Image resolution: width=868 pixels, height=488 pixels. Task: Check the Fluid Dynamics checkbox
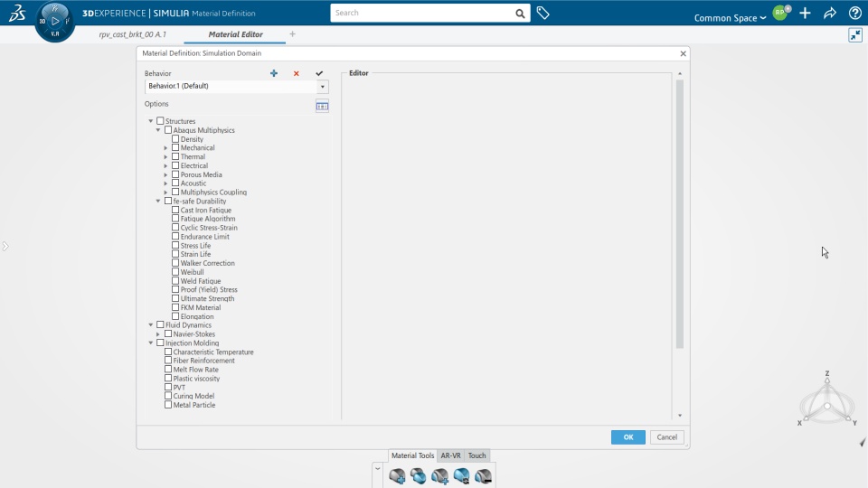click(x=161, y=324)
